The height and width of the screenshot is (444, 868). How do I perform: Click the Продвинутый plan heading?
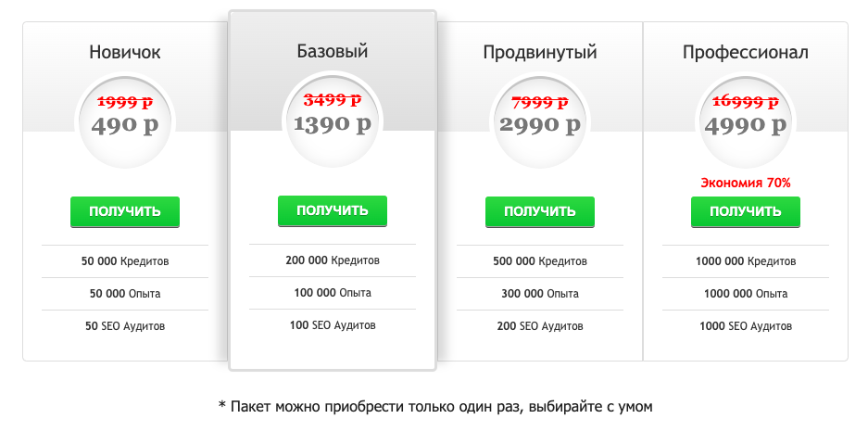540,53
